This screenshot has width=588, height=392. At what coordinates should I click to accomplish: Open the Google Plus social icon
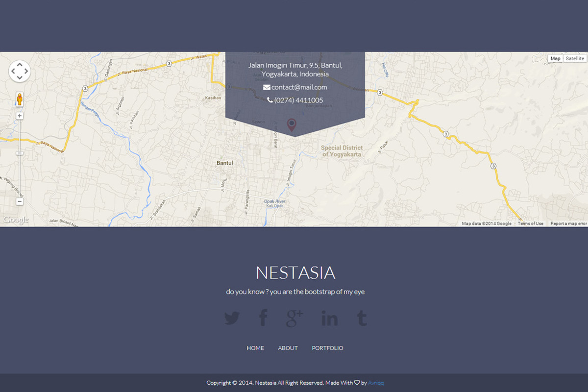294,318
